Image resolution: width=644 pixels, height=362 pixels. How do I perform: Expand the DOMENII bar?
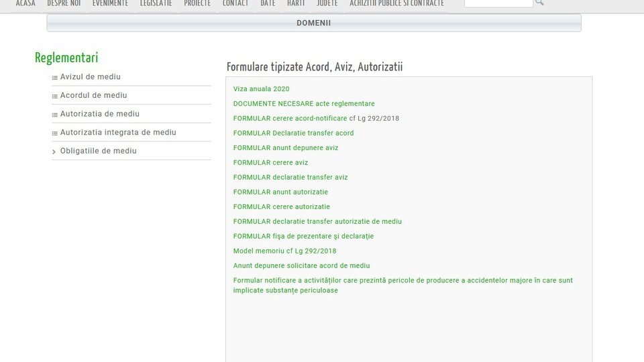(313, 23)
